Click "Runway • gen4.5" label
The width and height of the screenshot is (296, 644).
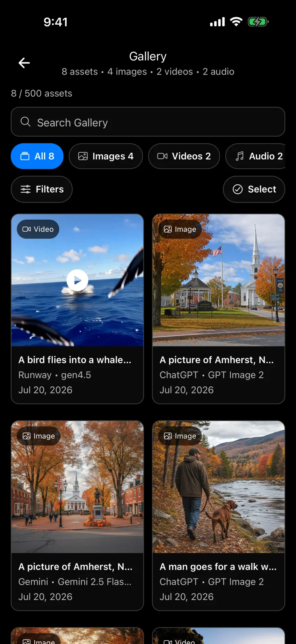coord(55,375)
